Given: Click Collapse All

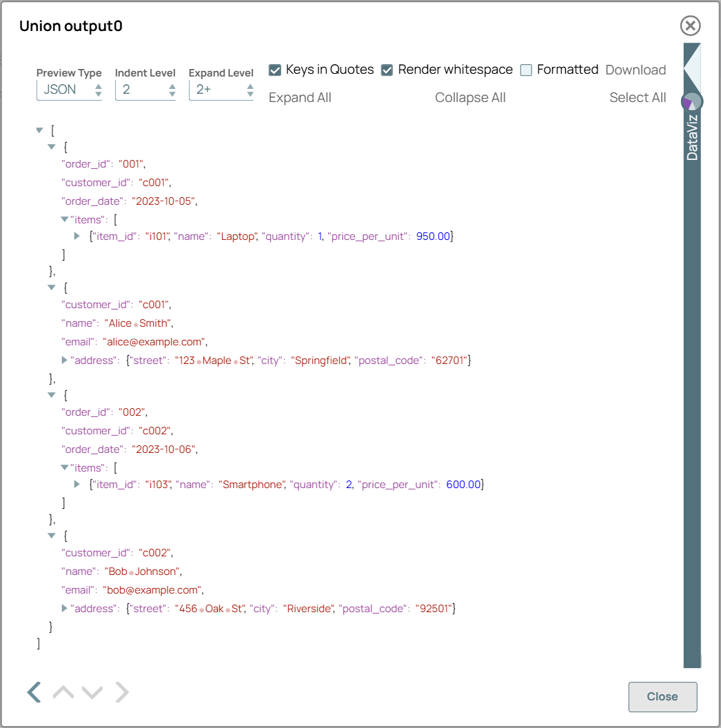Looking at the screenshot, I should click(470, 98).
